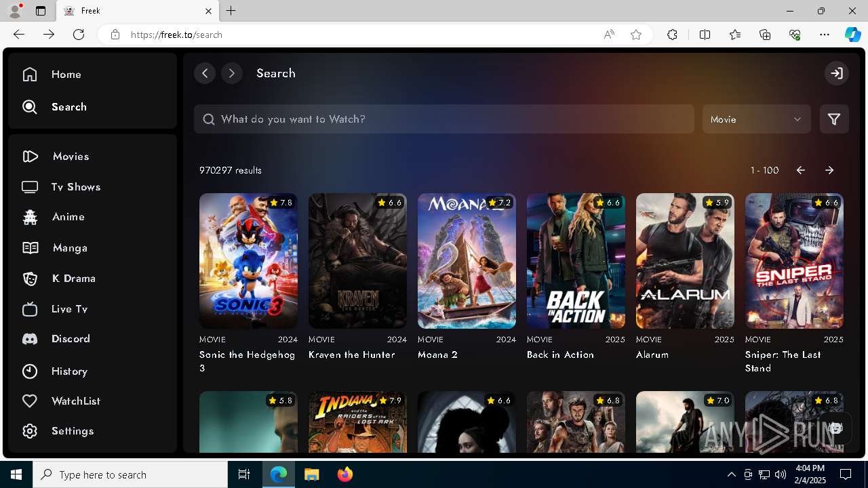This screenshot has height=488, width=868.
Task: Go to previous results page arrow
Action: point(801,170)
